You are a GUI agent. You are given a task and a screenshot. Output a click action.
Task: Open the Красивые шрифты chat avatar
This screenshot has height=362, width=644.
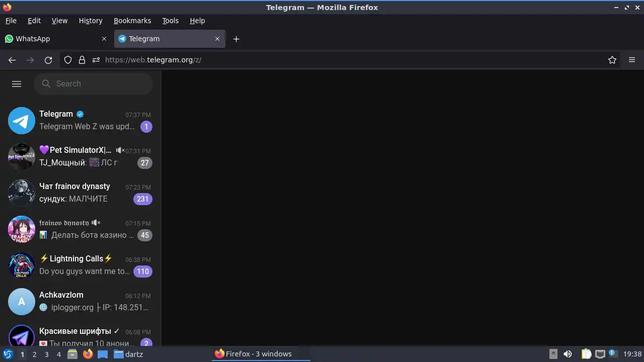click(22, 336)
